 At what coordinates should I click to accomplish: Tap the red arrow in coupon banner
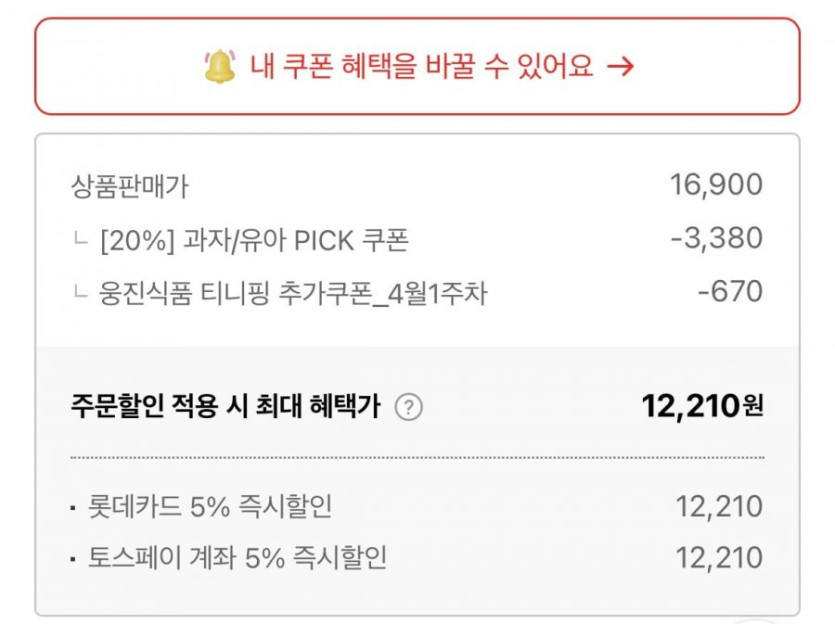click(621, 67)
